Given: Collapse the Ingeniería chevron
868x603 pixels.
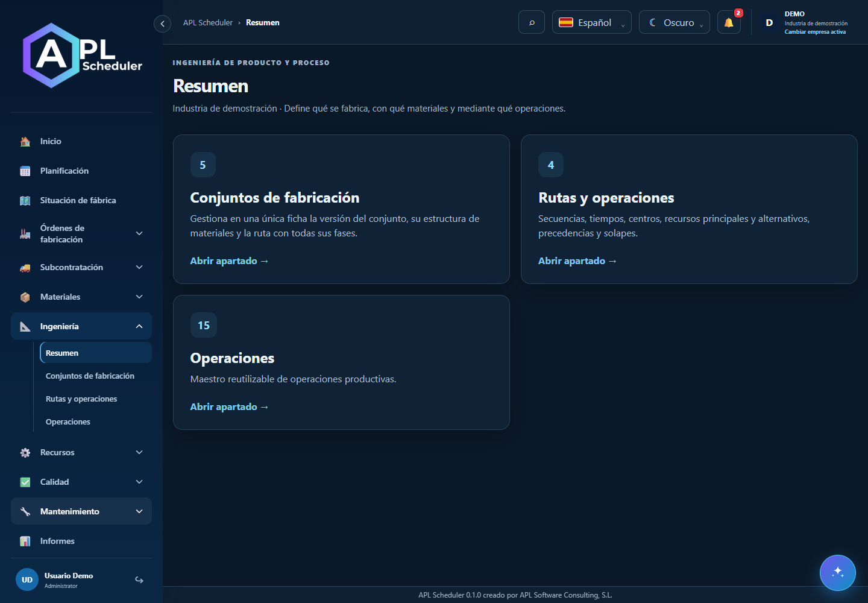Looking at the screenshot, I should pos(139,326).
